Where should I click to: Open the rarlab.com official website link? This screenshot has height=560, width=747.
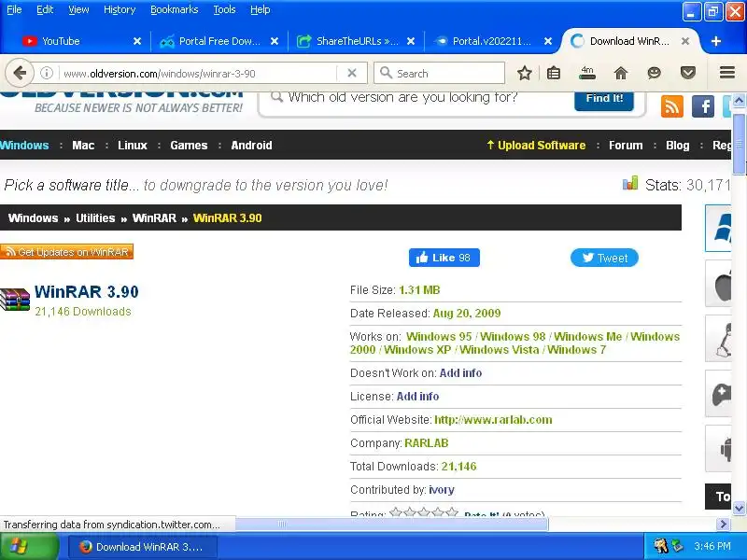point(494,419)
